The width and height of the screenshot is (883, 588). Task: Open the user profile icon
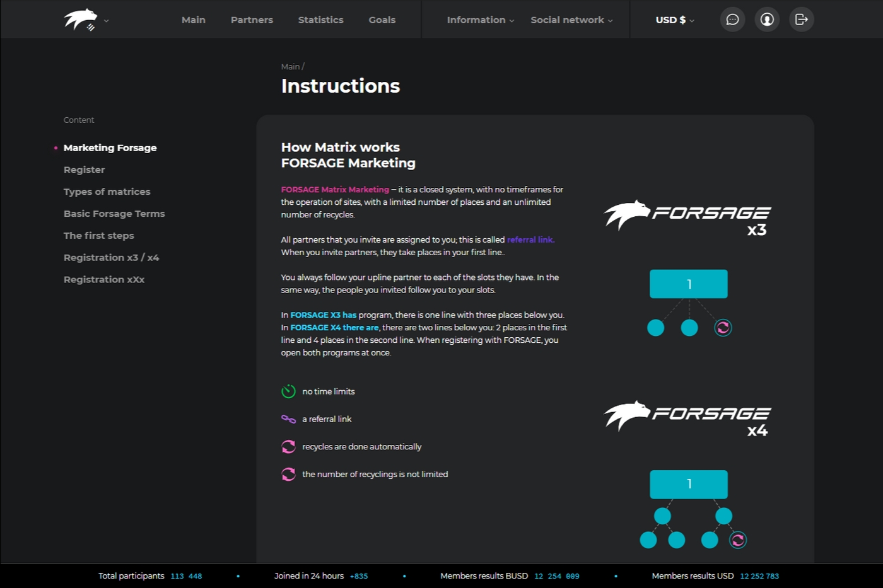click(767, 20)
